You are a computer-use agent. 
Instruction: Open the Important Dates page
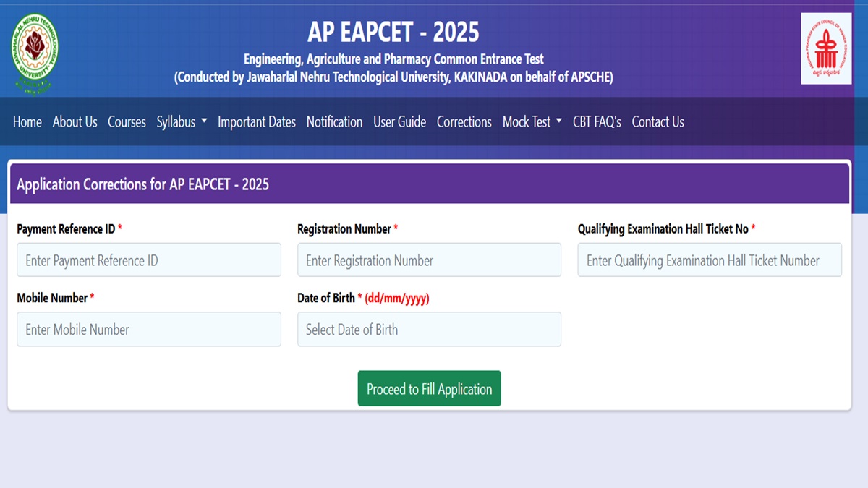click(x=257, y=121)
